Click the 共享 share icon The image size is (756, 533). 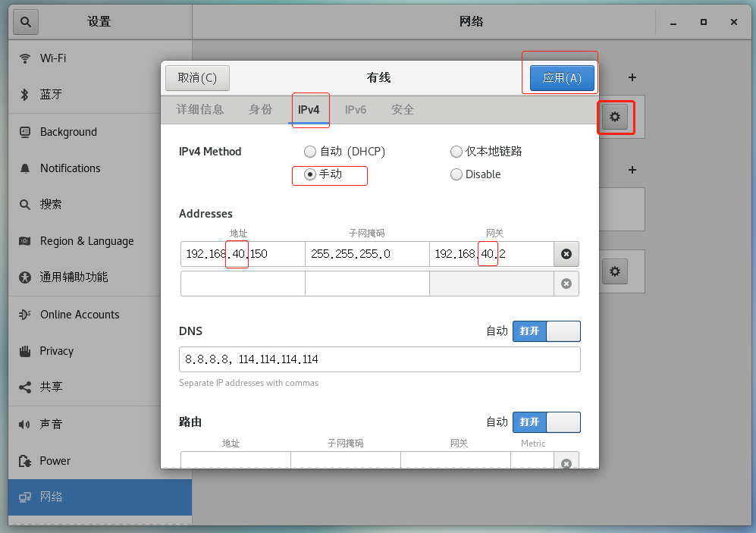click(x=24, y=387)
